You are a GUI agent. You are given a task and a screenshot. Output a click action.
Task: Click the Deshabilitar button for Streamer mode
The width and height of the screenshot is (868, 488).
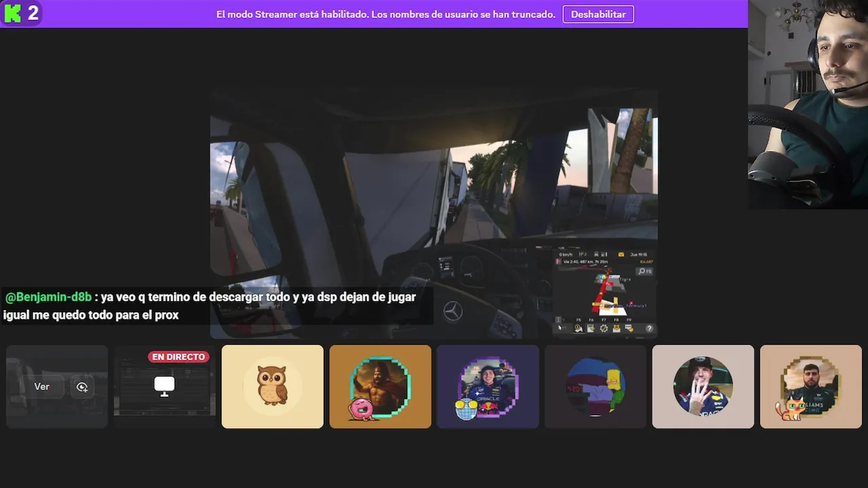point(598,14)
